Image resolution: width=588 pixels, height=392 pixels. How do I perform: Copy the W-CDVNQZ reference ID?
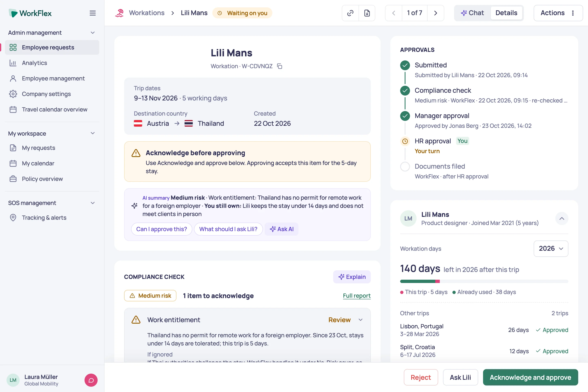[280, 66]
